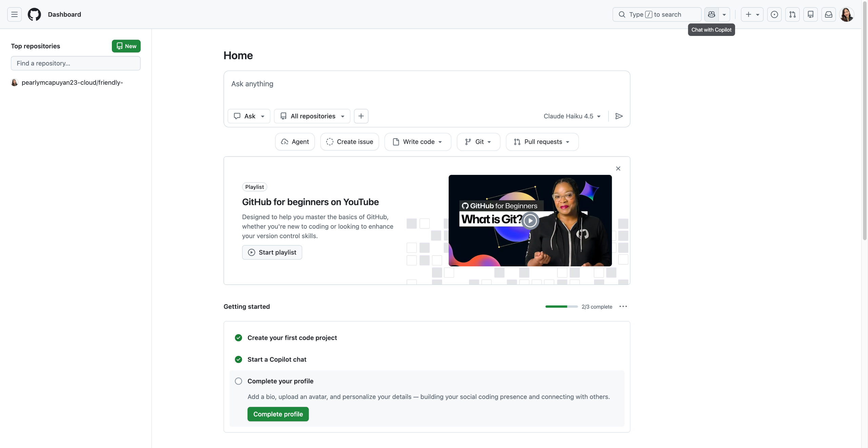868x448 pixels.
Task: Expand the Claude Haiku 4.5 model dropdown
Action: pyautogui.click(x=572, y=116)
